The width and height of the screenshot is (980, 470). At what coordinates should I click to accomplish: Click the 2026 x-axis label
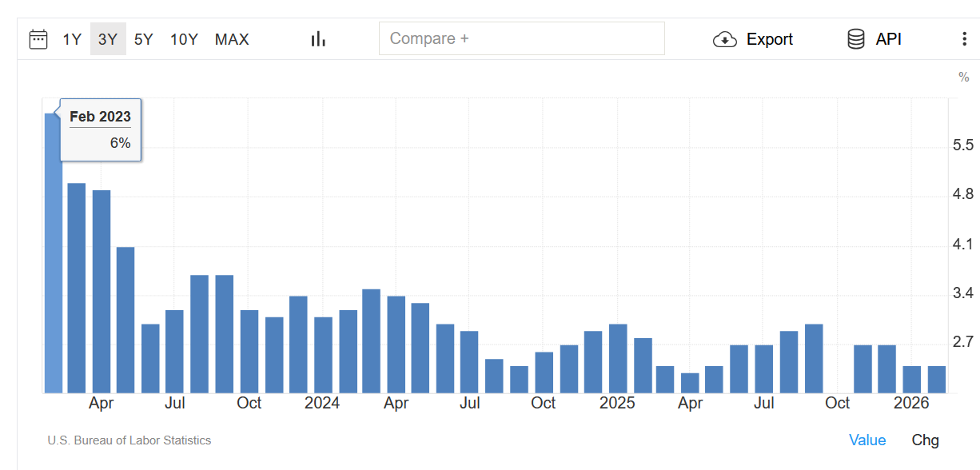(x=911, y=403)
